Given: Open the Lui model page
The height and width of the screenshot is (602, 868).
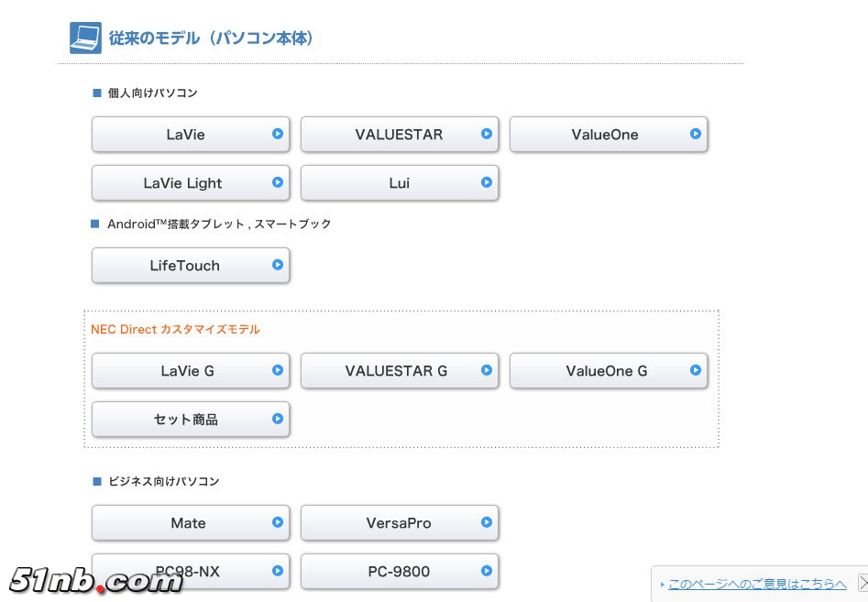Looking at the screenshot, I should (400, 183).
